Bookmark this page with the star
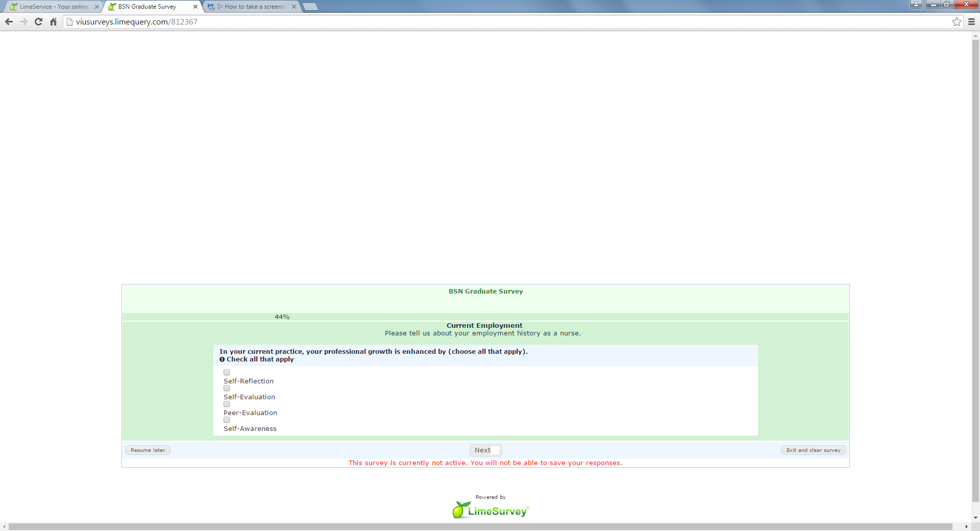980x531 pixels. point(957,21)
